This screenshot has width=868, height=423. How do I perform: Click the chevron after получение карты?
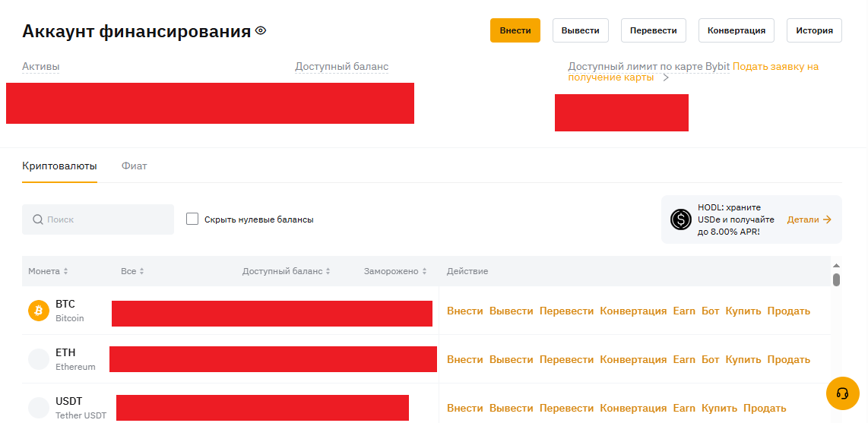click(x=666, y=78)
